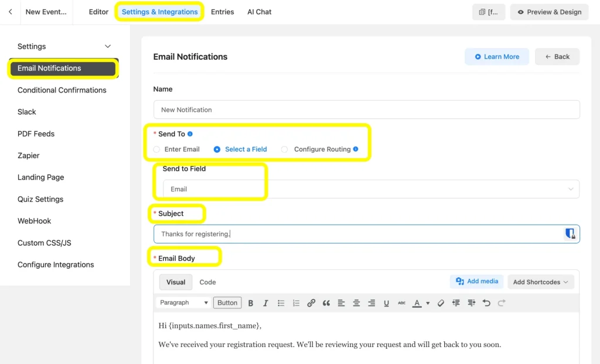This screenshot has width=600, height=364.
Task: Click the text color A icon
Action: coord(417,303)
